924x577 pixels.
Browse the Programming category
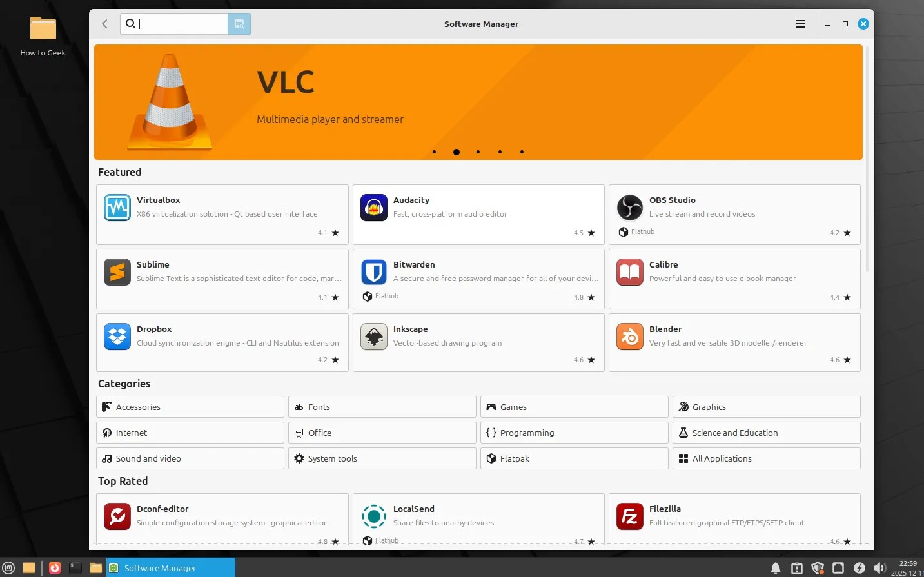click(575, 433)
